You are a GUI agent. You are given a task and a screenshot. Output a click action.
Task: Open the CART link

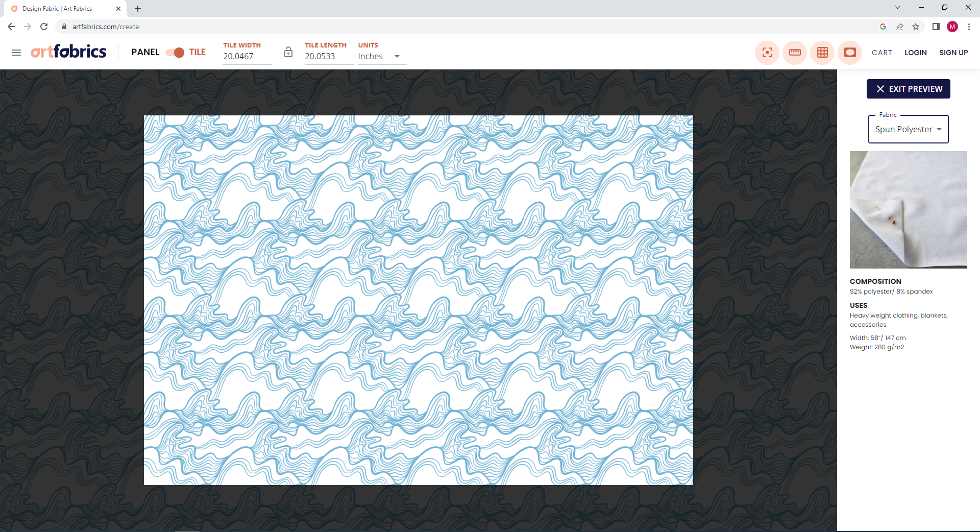point(881,53)
